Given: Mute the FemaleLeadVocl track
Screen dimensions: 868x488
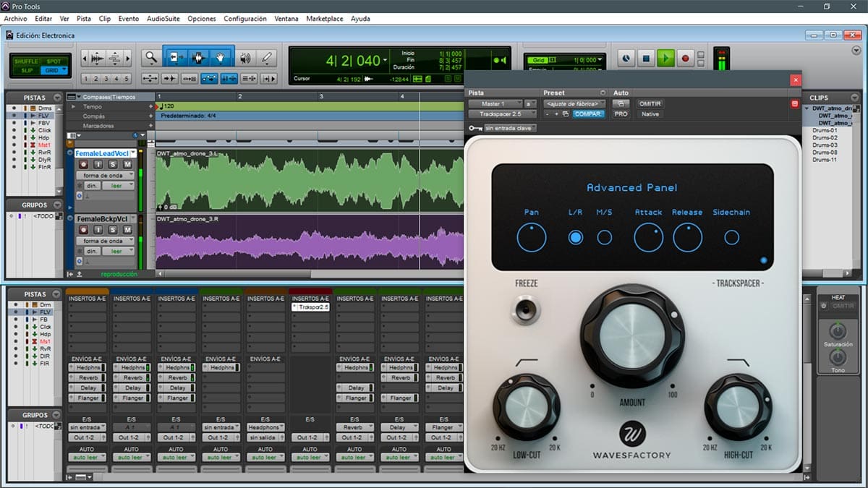Looking at the screenshot, I should (x=127, y=166).
